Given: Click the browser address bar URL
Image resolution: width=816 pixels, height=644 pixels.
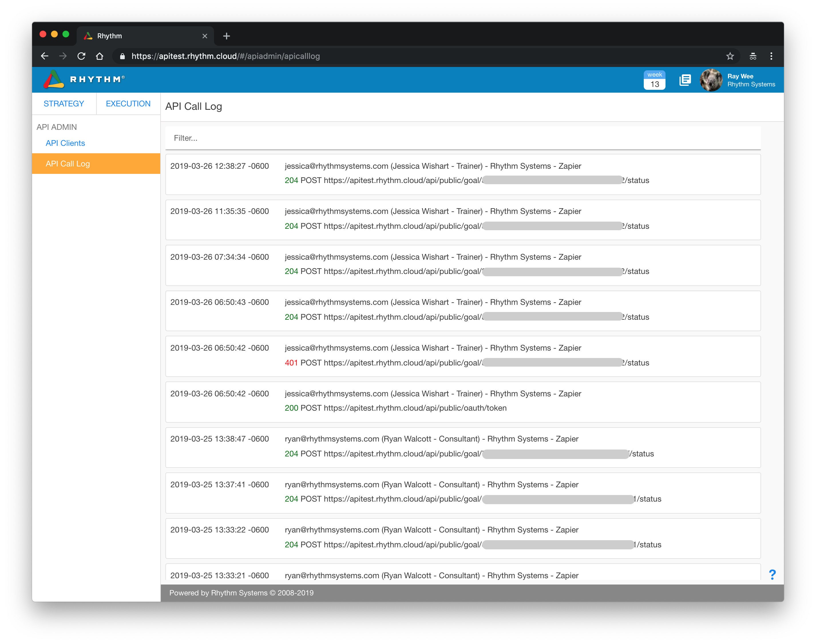Looking at the screenshot, I should [x=225, y=56].
